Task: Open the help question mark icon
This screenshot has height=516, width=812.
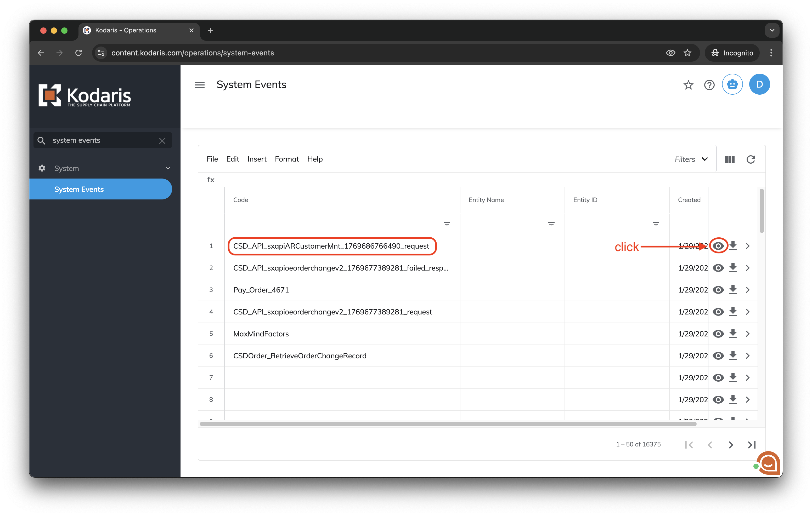Action: click(x=709, y=85)
